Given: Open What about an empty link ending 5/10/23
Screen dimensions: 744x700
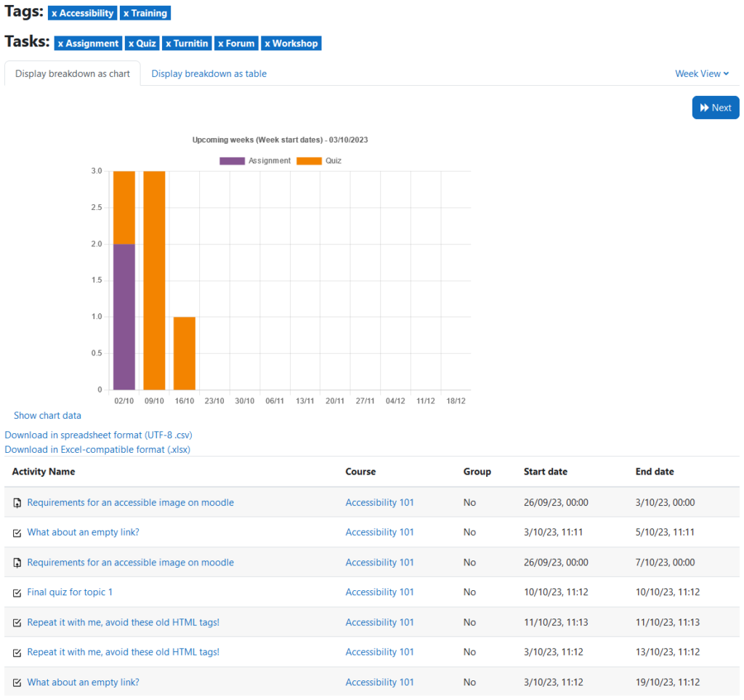Looking at the screenshot, I should click(x=83, y=532).
